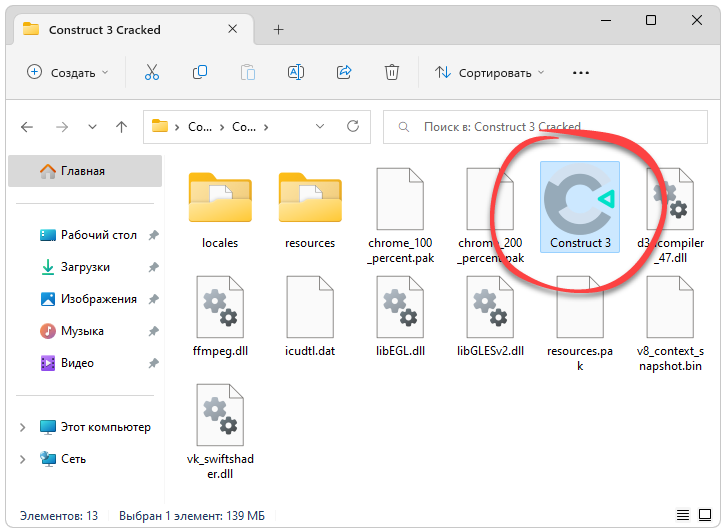724x532 pixels.
Task: Select the vk_swiftshader.dll file
Action: [220, 432]
